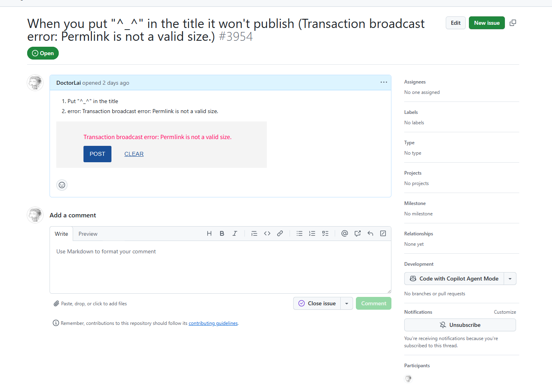Create a New issue
Image resolution: width=552 pixels, height=392 pixels.
(x=487, y=23)
